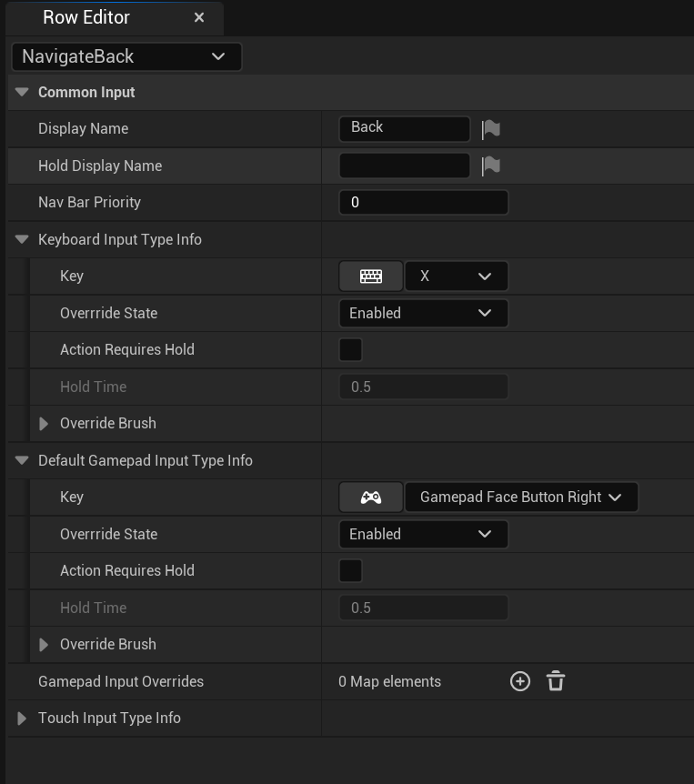Viewport: 694px width, 784px height.
Task: Collapse the Common Input category
Action: (x=22, y=93)
